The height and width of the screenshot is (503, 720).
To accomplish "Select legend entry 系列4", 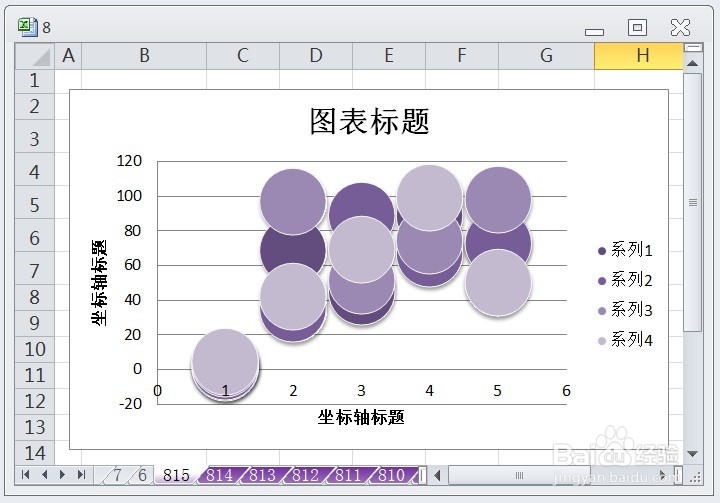I will [625, 340].
